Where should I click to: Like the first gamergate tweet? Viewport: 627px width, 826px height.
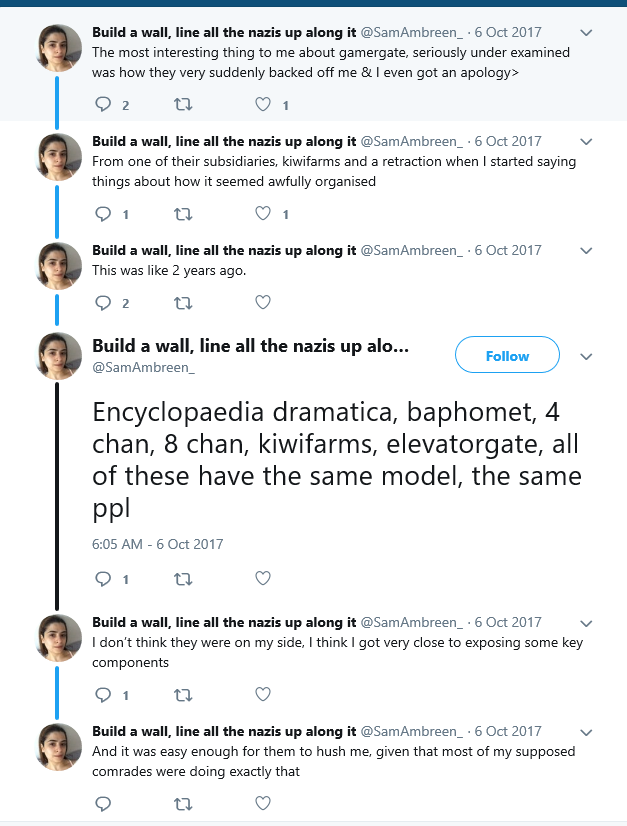263,104
